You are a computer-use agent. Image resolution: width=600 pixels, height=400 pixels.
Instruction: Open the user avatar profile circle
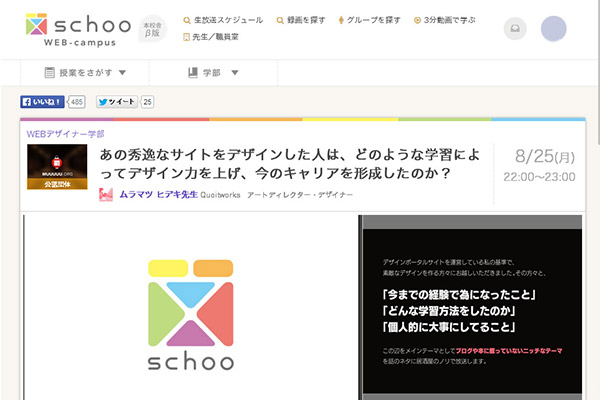coord(553,29)
